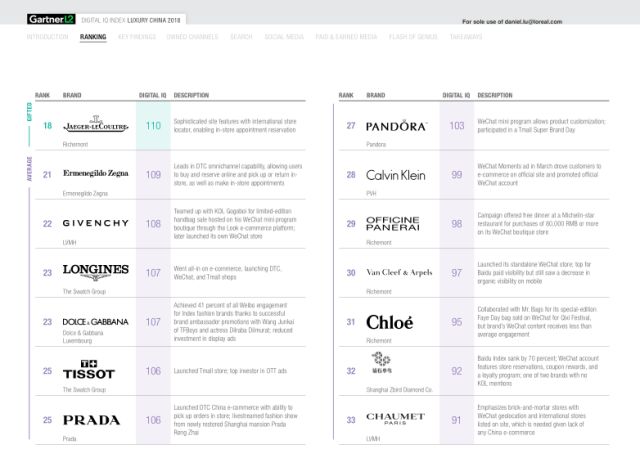Click the Dolce & Gabbana logo

(x=96, y=322)
